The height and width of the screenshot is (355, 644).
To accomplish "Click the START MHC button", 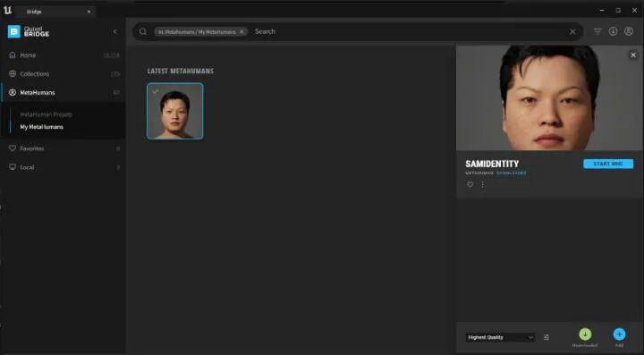I will 608,164.
